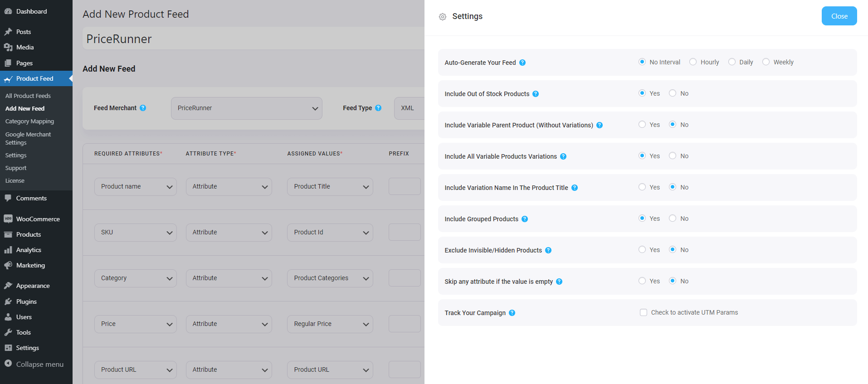Image resolution: width=868 pixels, height=384 pixels.
Task: Click help icon beside Track Your Campaign
Action: (x=512, y=313)
